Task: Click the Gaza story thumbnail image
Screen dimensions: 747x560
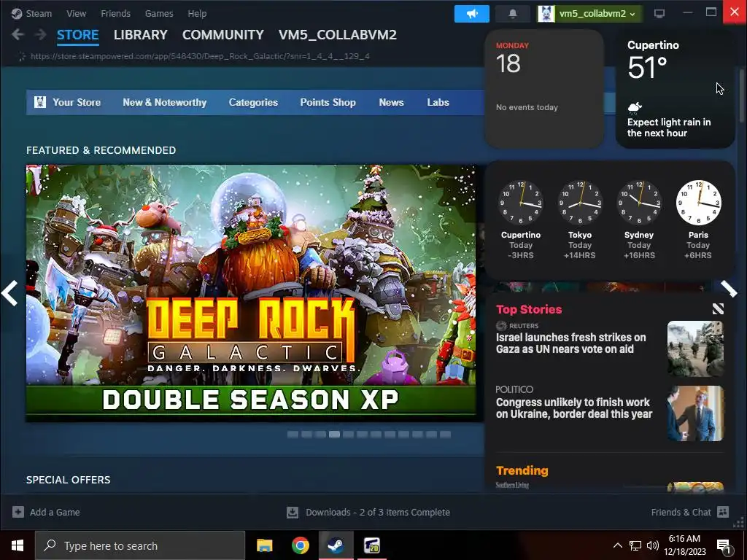Action: 695,349
